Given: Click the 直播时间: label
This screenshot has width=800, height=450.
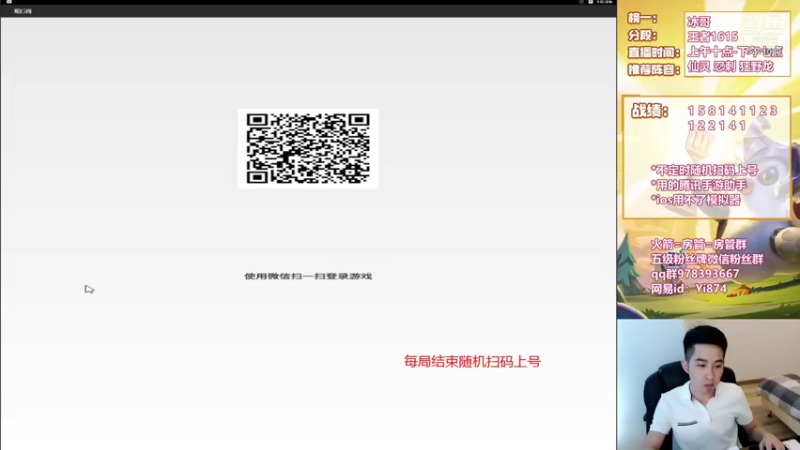Looking at the screenshot, I should (654, 53).
